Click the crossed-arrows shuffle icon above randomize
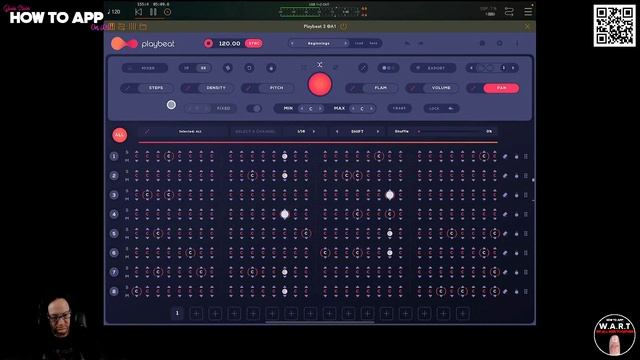The width and height of the screenshot is (640, 360). click(320, 64)
